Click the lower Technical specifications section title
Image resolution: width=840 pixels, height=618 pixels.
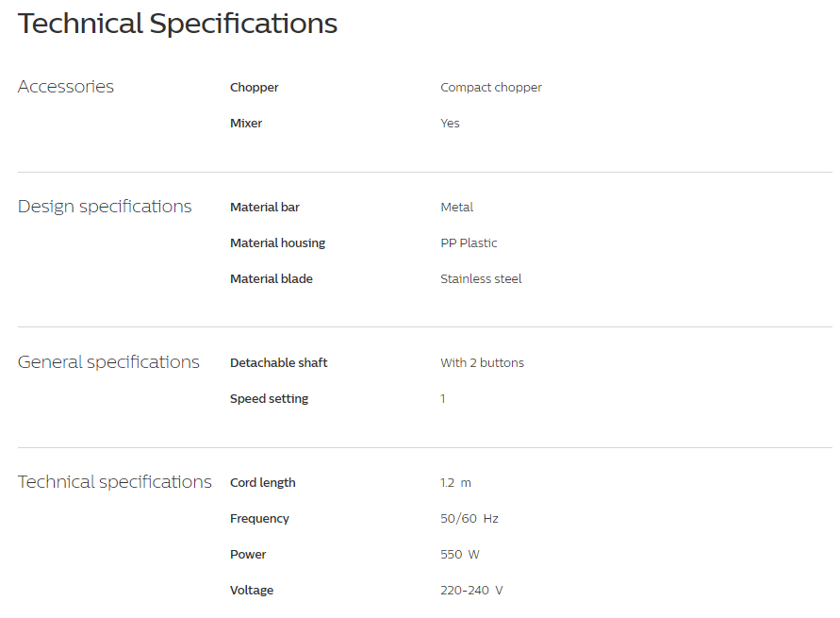coord(115,482)
